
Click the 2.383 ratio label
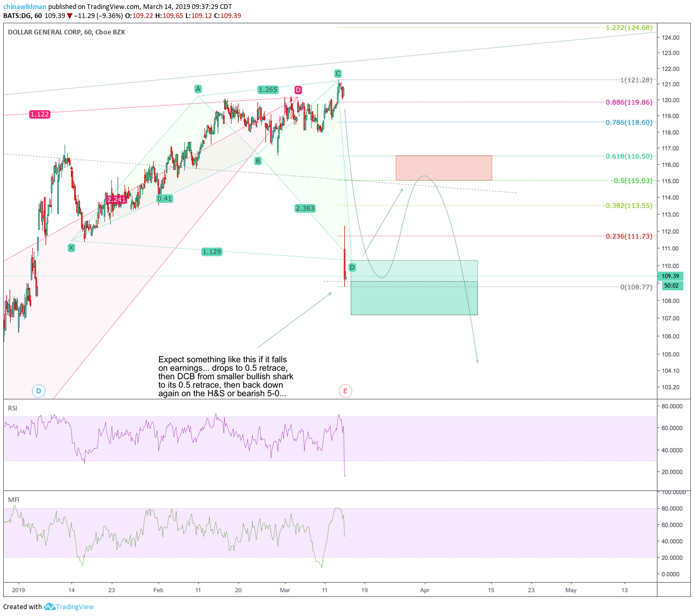tap(305, 208)
